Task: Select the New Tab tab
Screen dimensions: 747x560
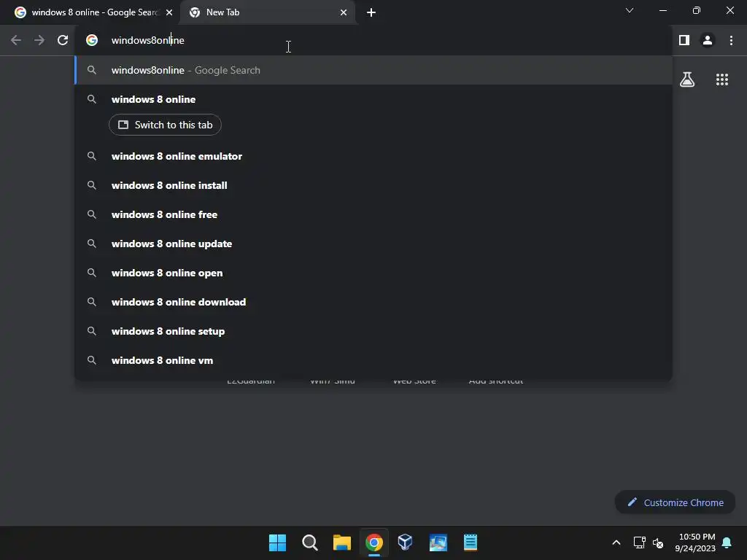Action: 268,12
